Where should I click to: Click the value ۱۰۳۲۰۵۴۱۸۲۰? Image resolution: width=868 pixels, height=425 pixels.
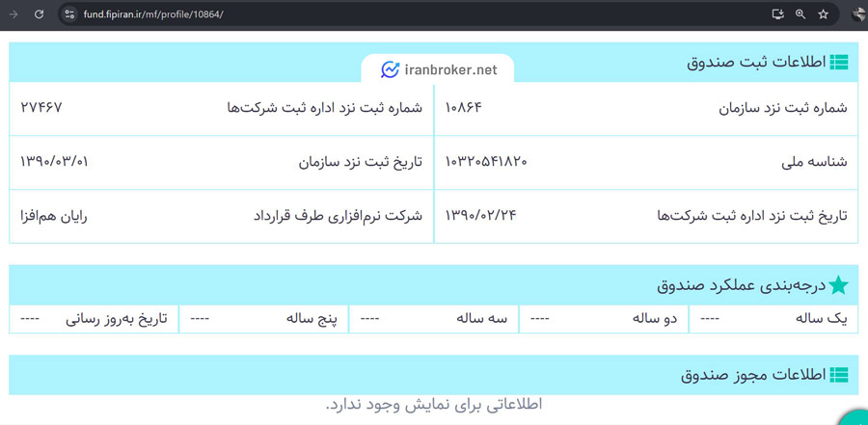[486, 162]
